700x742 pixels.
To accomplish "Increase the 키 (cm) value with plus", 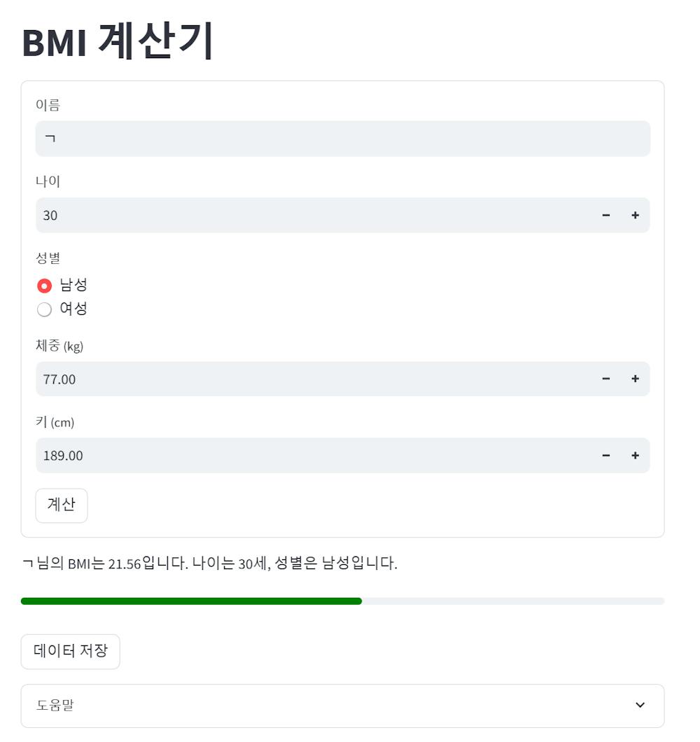I will (x=635, y=455).
